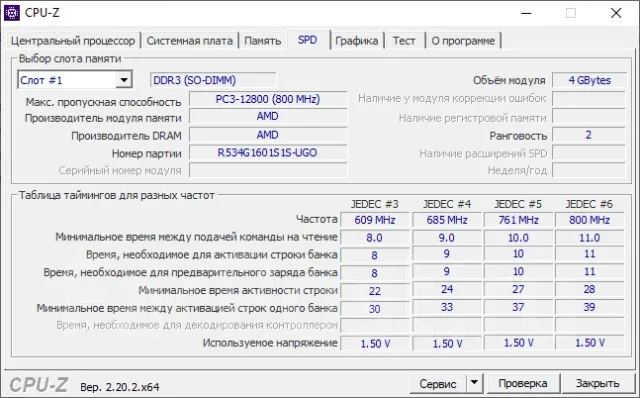
Task: Click the version text Вер. 2.20.2.x64
Action: (x=120, y=387)
